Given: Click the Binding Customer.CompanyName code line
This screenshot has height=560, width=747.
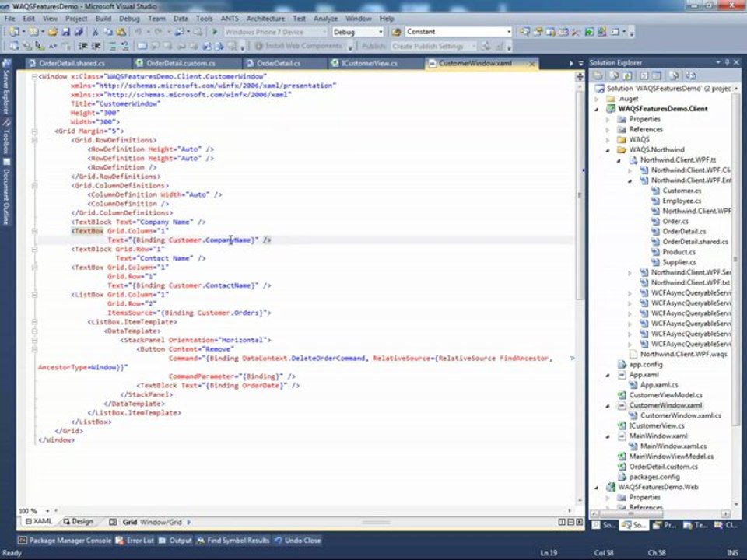Looking at the screenshot, I should click(189, 240).
